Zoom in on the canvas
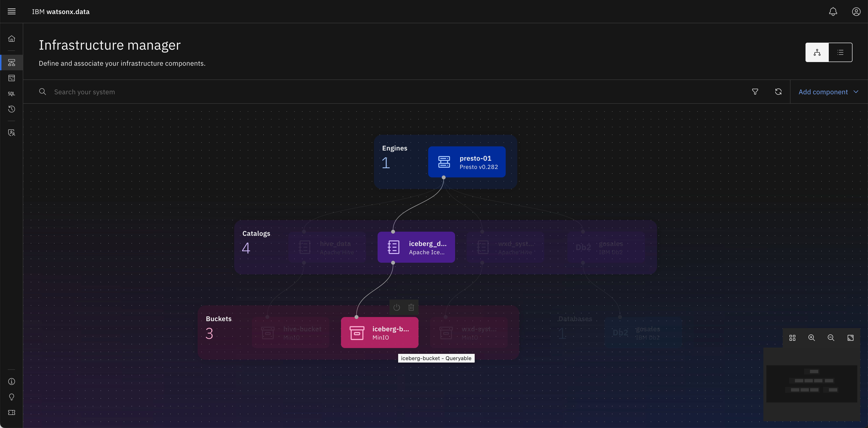868x428 pixels. click(812, 338)
